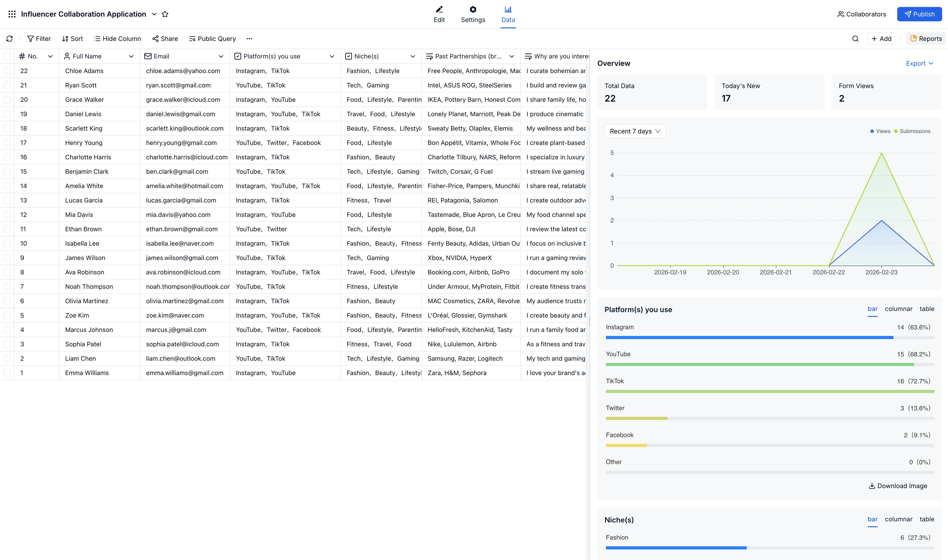
Task: Tick the select-all header checkbox
Action: click(7, 56)
